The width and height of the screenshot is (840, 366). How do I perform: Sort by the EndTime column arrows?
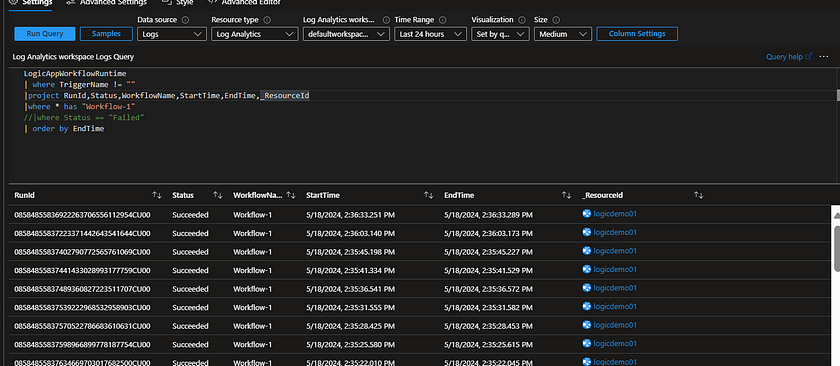(x=566, y=196)
